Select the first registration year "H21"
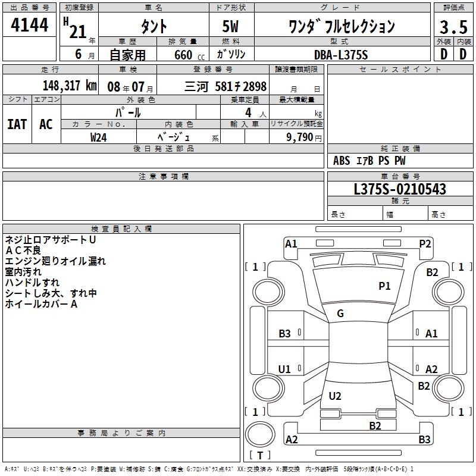Viewport: 476px width, 476px height. [x=76, y=28]
